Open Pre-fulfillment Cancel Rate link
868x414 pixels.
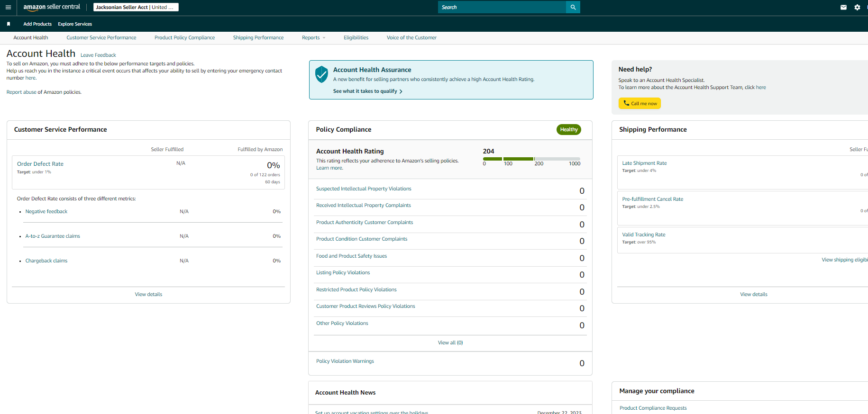(x=653, y=199)
